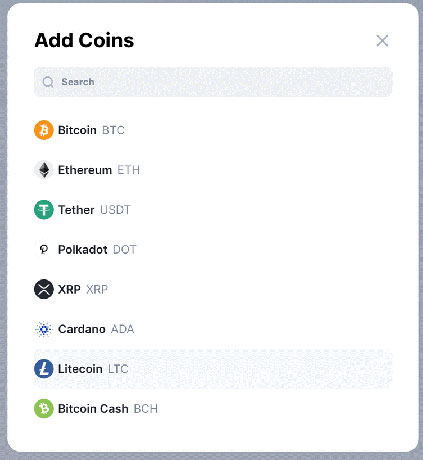This screenshot has height=460, width=423.
Task: Focus the Search coins input field
Action: tap(213, 82)
